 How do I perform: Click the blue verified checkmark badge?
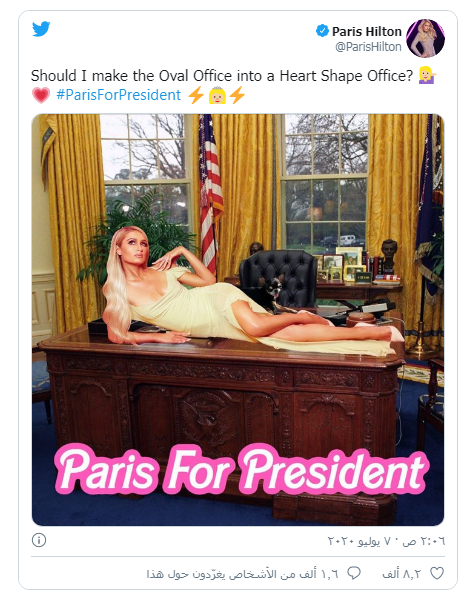click(x=323, y=31)
